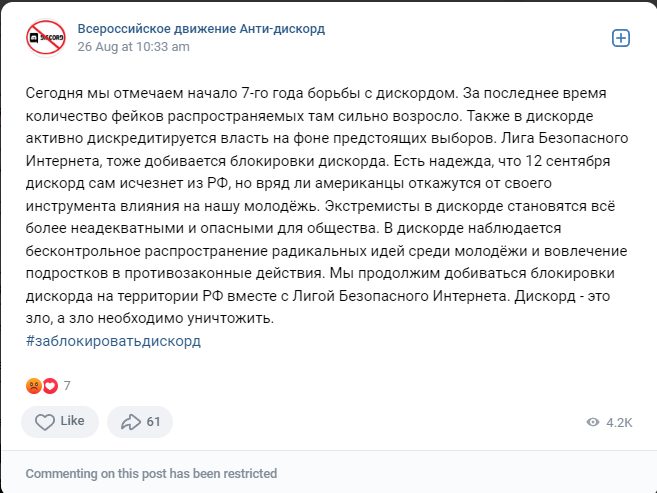Open the crossed-out Discord group avatar
The image size is (657, 493).
tap(44, 37)
